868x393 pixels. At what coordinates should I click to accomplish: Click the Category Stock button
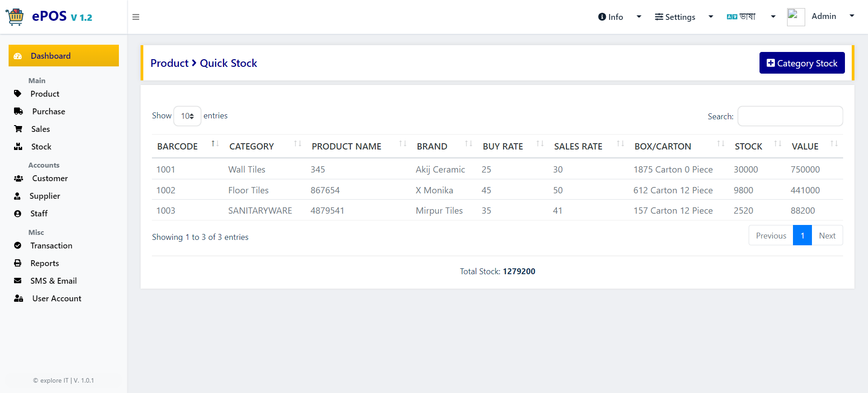(x=802, y=63)
